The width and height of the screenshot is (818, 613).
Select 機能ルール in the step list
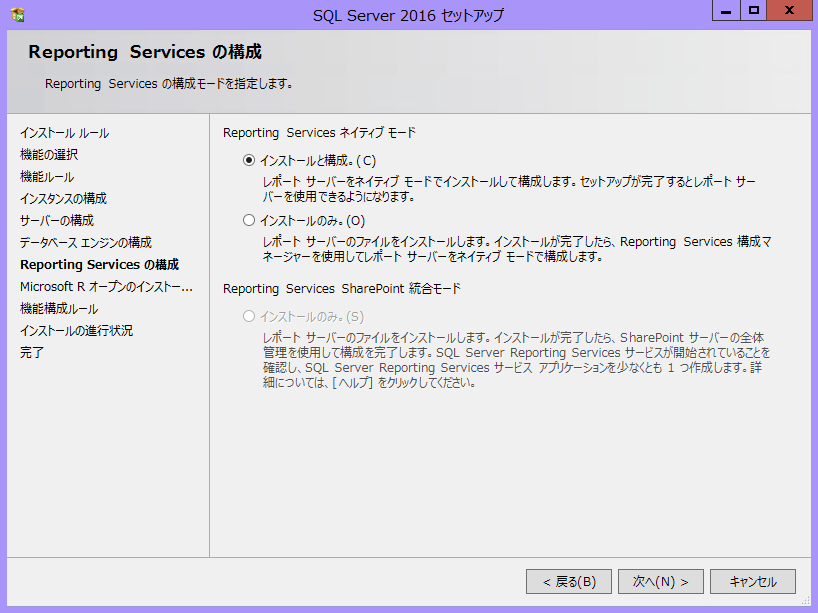[47, 177]
